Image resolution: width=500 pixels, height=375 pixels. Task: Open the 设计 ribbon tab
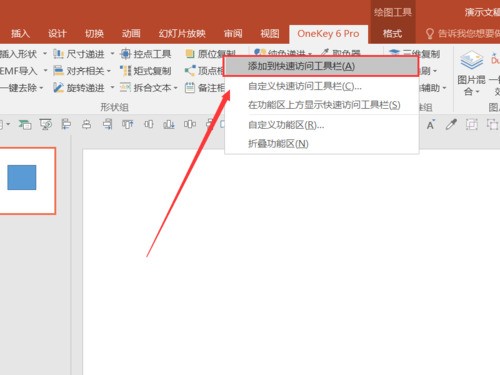[57, 34]
